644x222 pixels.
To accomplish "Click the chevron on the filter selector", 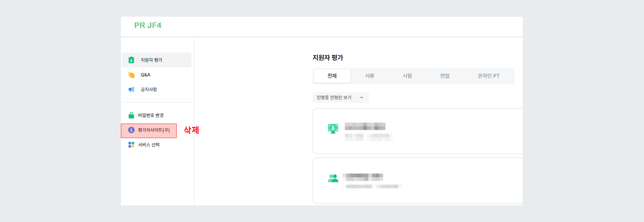I will 362,97.
